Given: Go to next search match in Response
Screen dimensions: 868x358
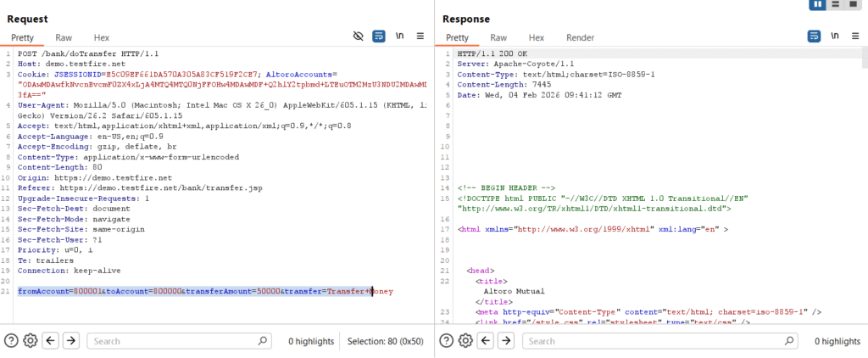Looking at the screenshot, I should coord(504,340).
